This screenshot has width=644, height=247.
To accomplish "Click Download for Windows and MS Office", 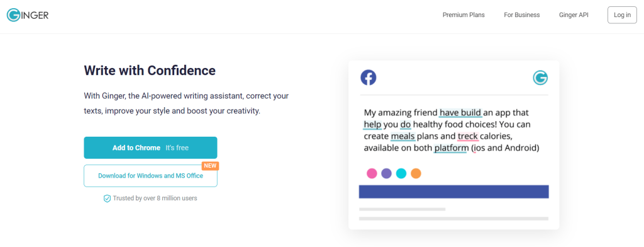I will click(151, 176).
